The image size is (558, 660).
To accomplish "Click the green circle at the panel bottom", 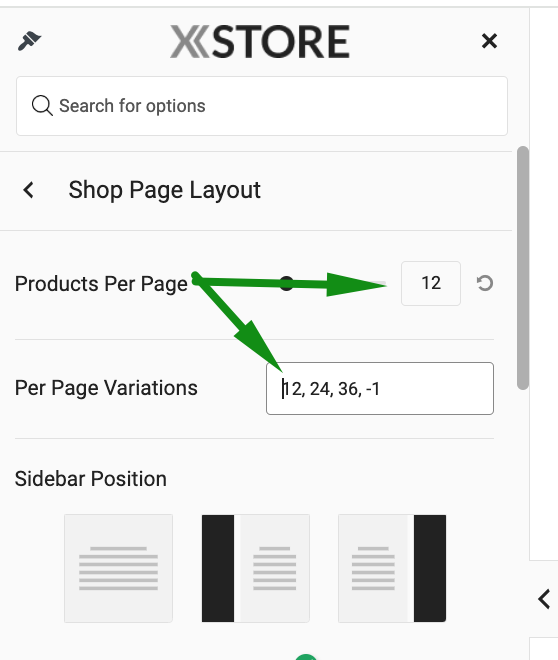I will tap(306, 657).
